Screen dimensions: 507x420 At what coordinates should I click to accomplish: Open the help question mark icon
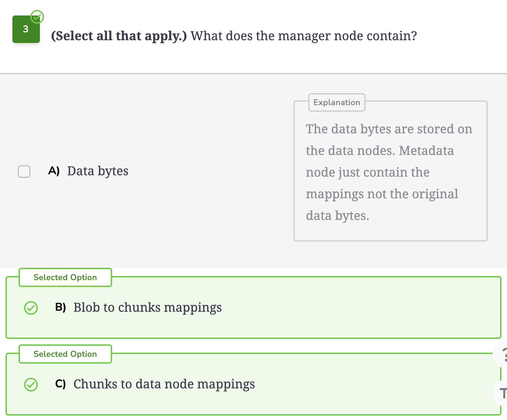pyautogui.click(x=502, y=355)
